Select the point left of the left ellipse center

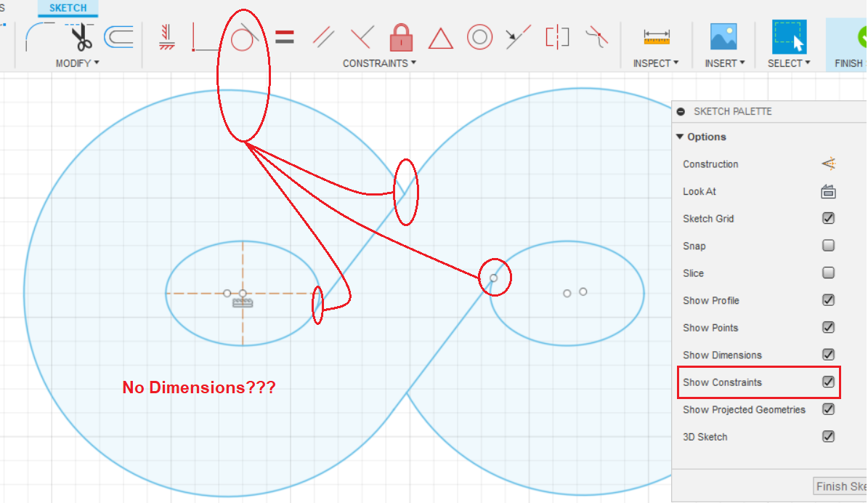227,293
